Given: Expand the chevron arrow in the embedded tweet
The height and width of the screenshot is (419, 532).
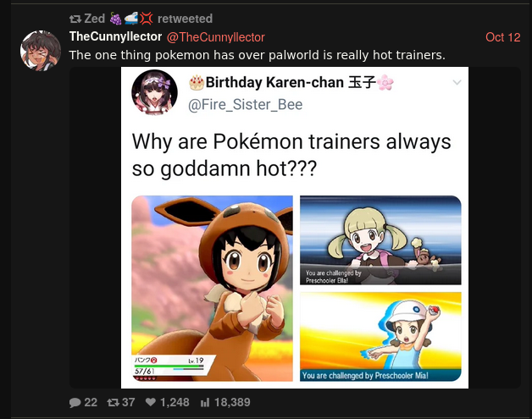Looking at the screenshot, I should coord(457,82).
